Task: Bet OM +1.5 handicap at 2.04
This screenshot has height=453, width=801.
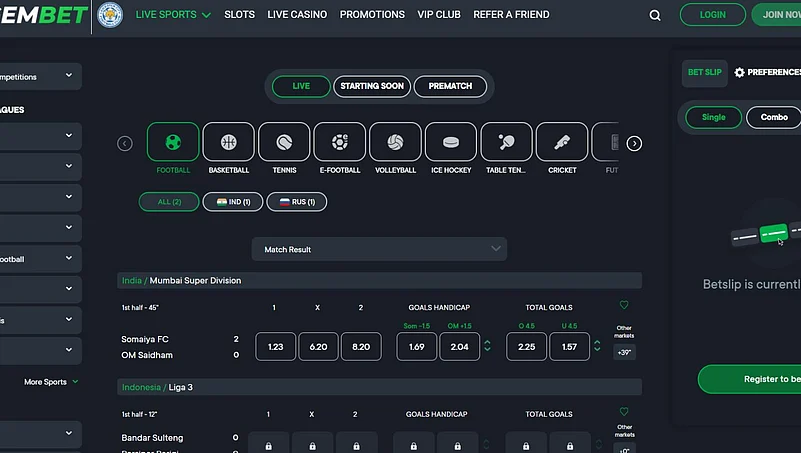Action: [x=460, y=347]
